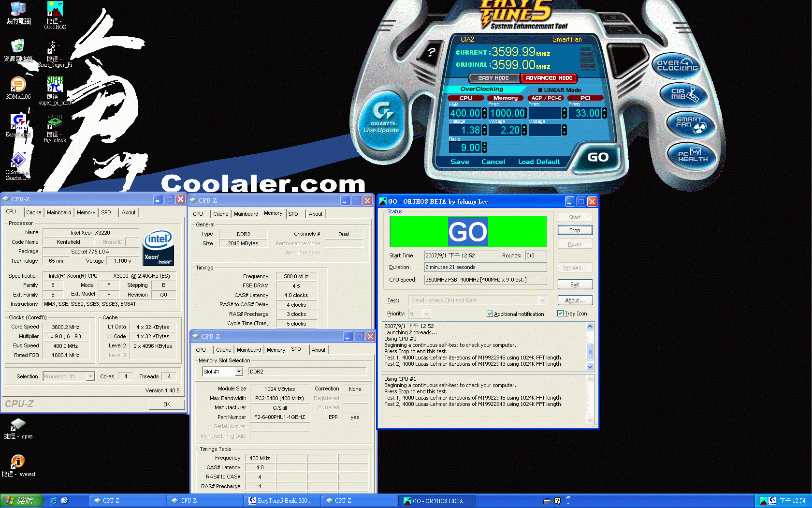Open the EasyTune5 desktop shortcut

point(18,126)
